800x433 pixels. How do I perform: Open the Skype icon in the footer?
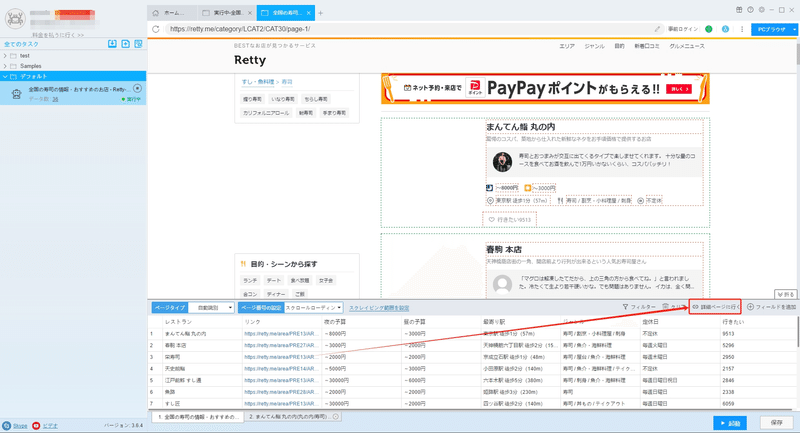pos(6,425)
